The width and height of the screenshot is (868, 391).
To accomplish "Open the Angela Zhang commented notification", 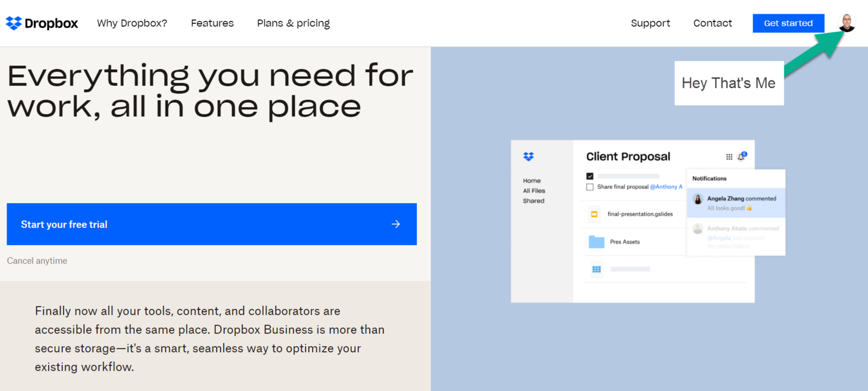I will (x=736, y=203).
